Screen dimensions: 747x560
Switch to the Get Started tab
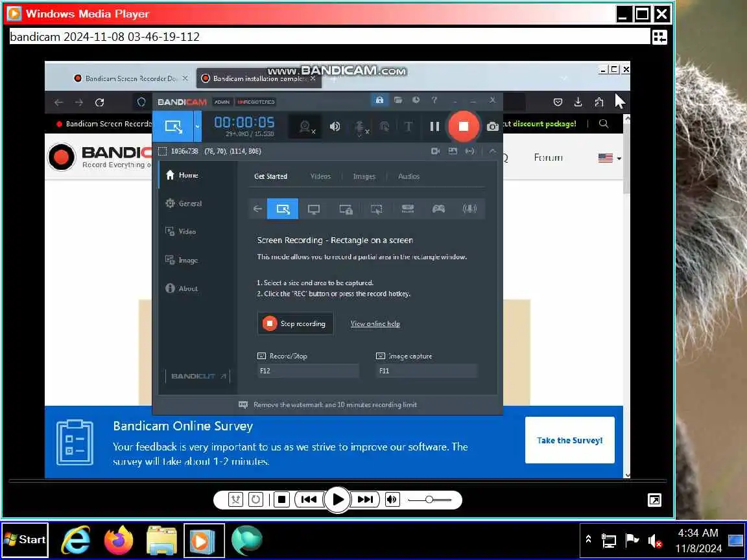click(270, 176)
